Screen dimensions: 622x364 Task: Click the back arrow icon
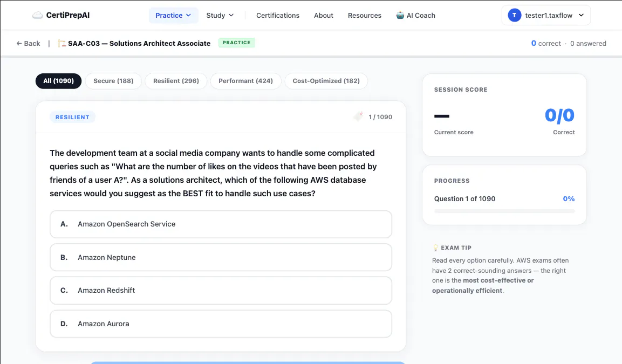pos(19,43)
